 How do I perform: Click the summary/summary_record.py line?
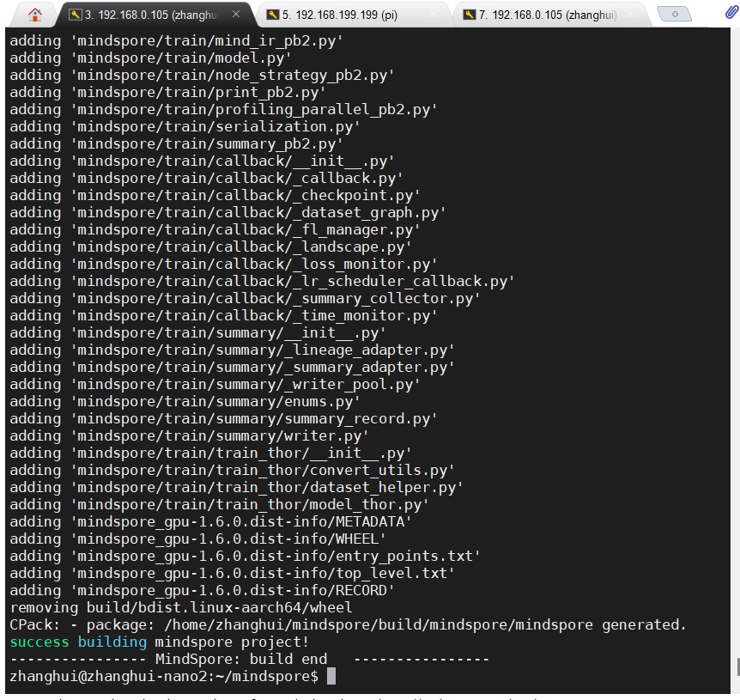[x=223, y=418]
